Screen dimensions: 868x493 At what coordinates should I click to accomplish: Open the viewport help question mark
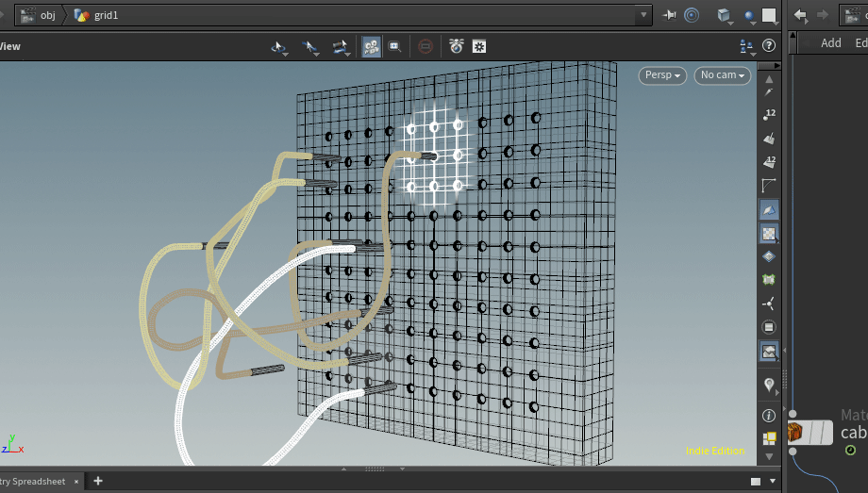(x=769, y=45)
